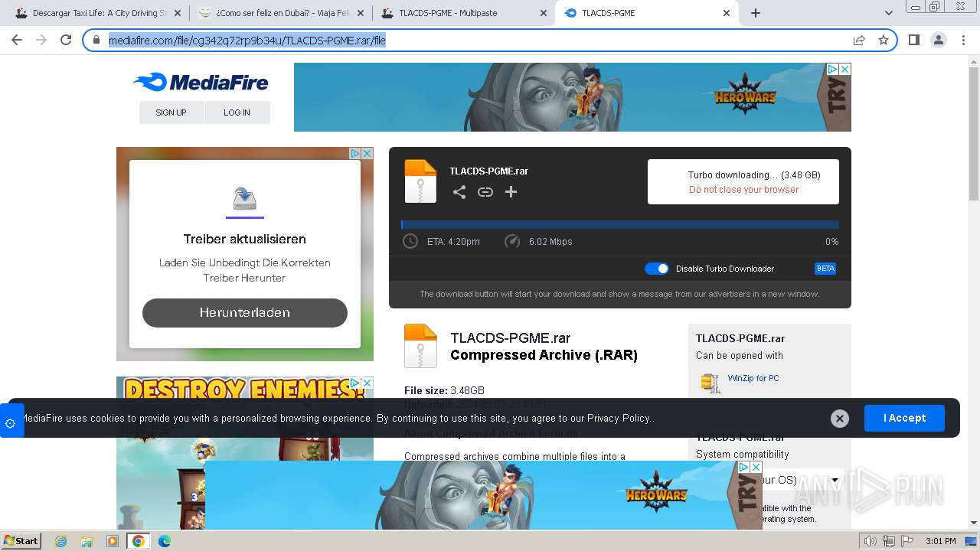Click LOG IN button
Image resolution: width=980 pixels, height=551 pixels.
pos(237,112)
